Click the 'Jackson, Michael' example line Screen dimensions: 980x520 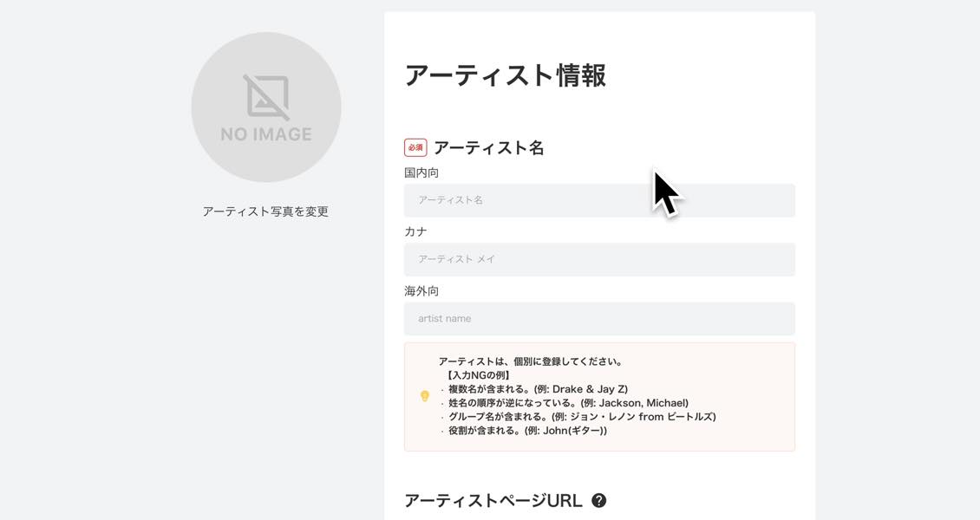pos(568,403)
